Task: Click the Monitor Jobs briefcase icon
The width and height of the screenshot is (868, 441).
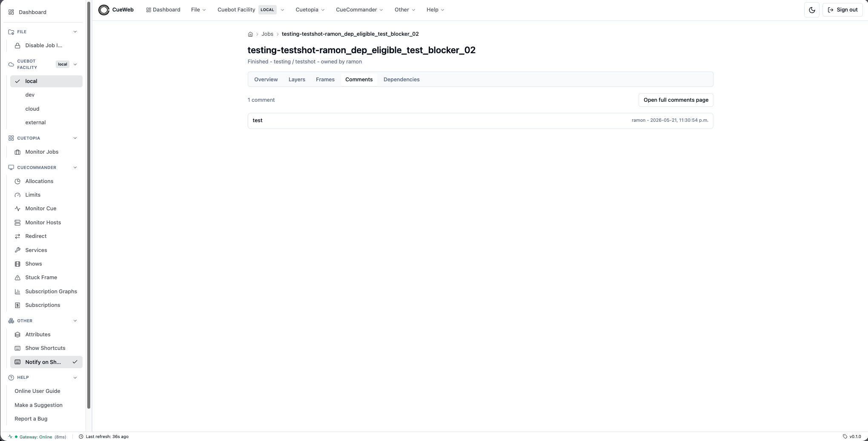Action: 17,152
